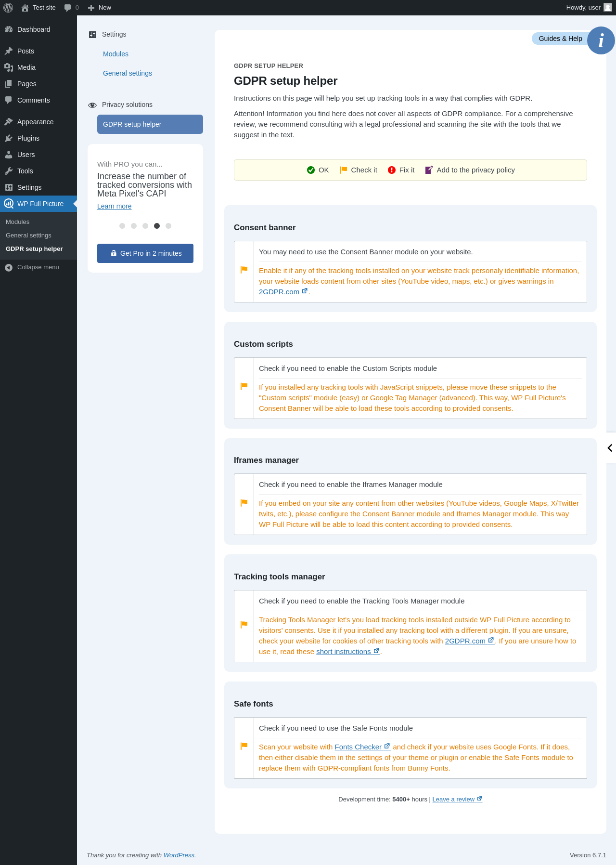Select the first carousel dot
616x865 pixels.
(x=122, y=226)
